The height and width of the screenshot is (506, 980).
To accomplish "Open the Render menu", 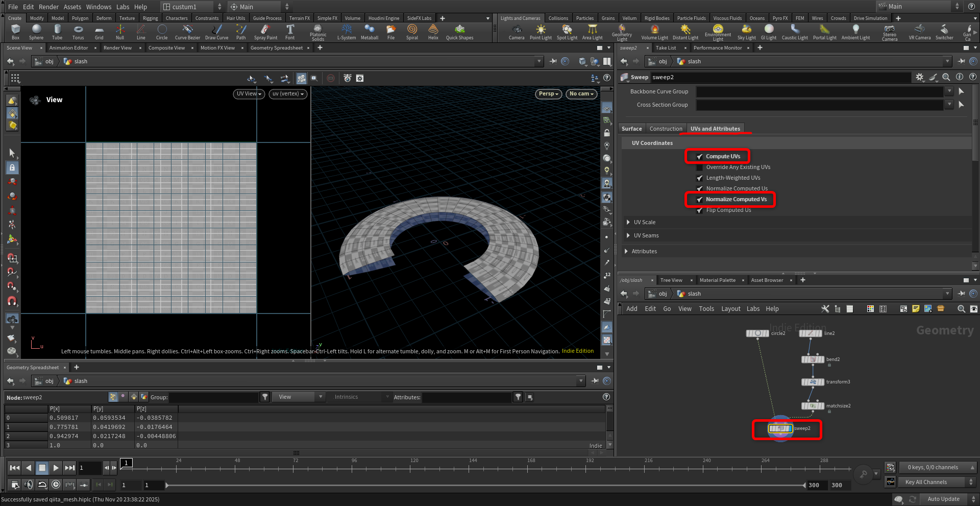I will (48, 7).
